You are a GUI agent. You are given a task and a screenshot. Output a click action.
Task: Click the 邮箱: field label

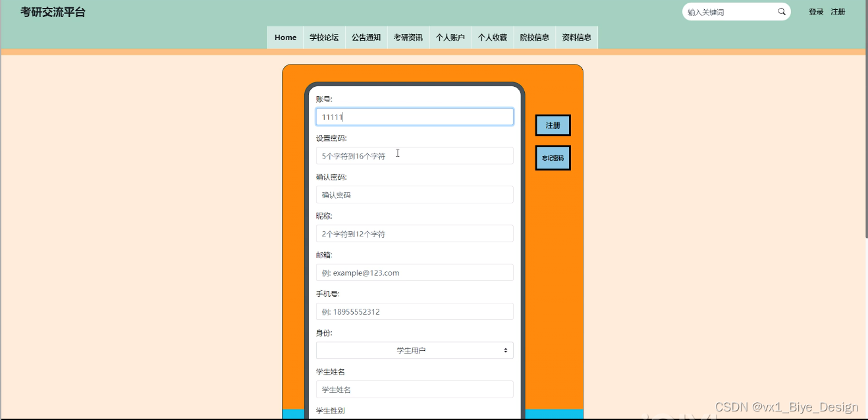tap(324, 255)
